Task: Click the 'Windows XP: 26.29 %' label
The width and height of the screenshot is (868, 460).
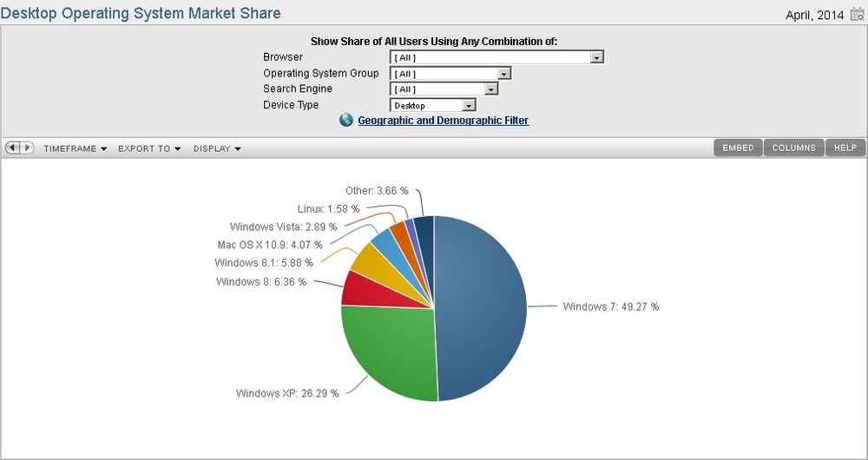Action: [x=287, y=393]
